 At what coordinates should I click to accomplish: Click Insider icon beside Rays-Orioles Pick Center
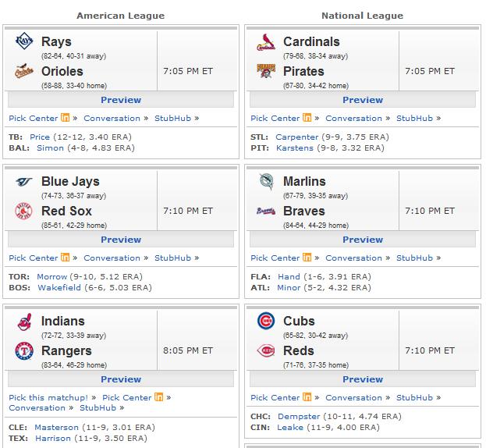65,118
